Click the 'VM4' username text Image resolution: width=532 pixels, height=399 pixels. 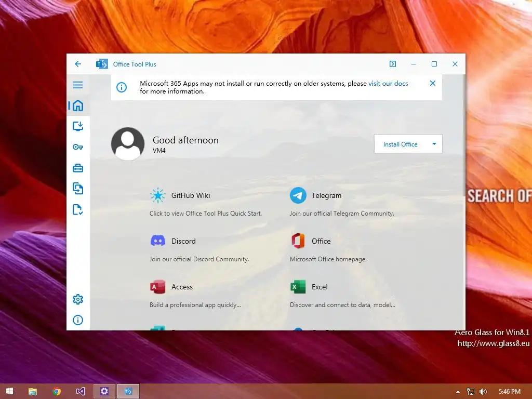click(x=159, y=150)
